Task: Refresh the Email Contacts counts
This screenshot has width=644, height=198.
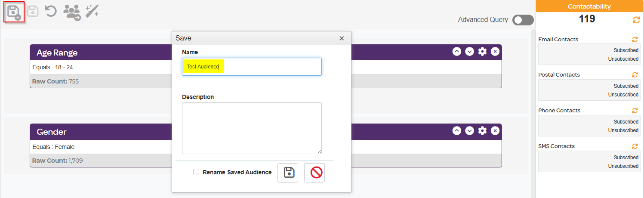Action: [635, 39]
